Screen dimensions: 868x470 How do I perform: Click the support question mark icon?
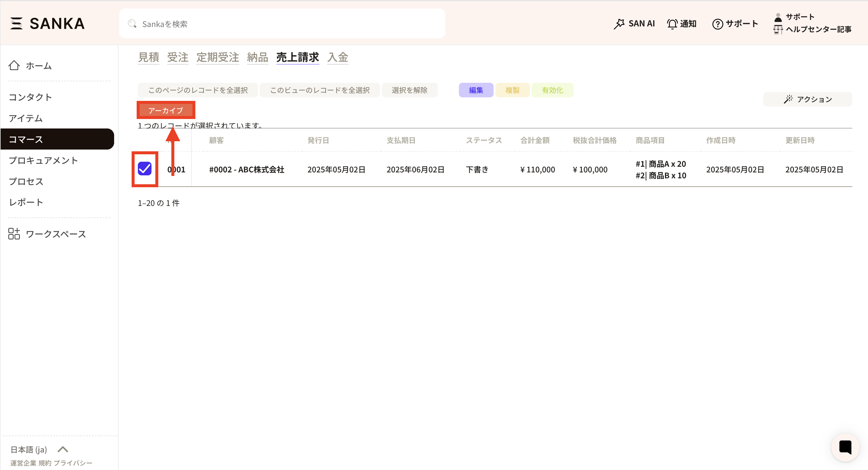coord(717,24)
